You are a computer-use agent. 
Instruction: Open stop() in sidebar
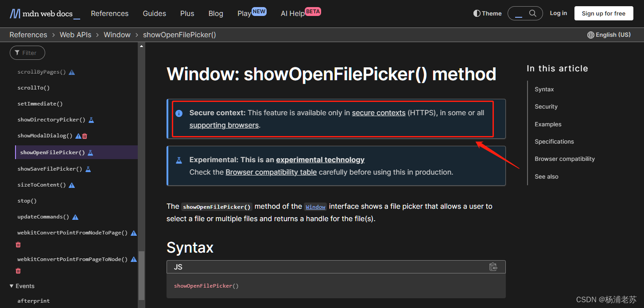coord(27,201)
